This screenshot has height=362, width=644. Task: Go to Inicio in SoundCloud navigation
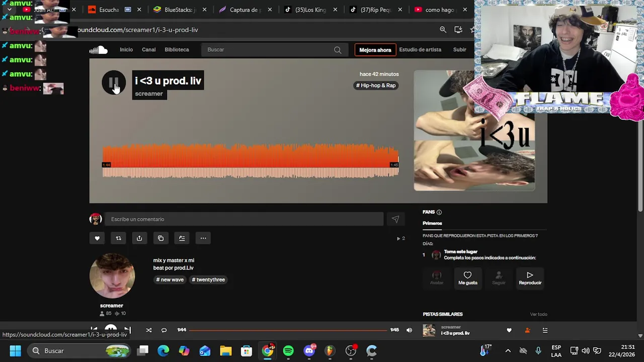tap(126, 50)
